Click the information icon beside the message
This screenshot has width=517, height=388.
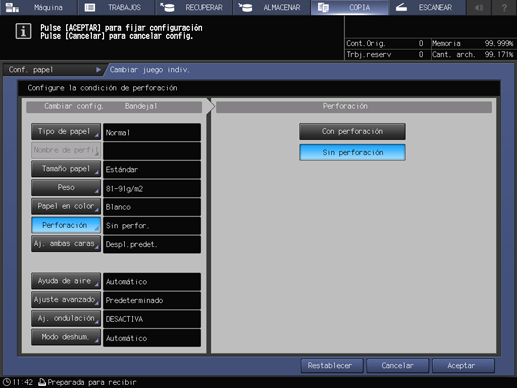[x=23, y=31]
